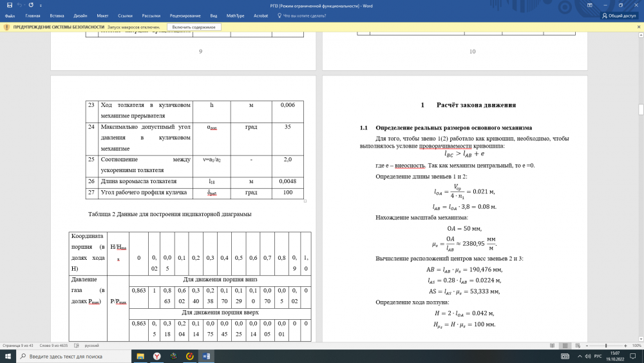644x363 pixels.
Task: Close the yellow security warning bar
Action: click(x=638, y=27)
